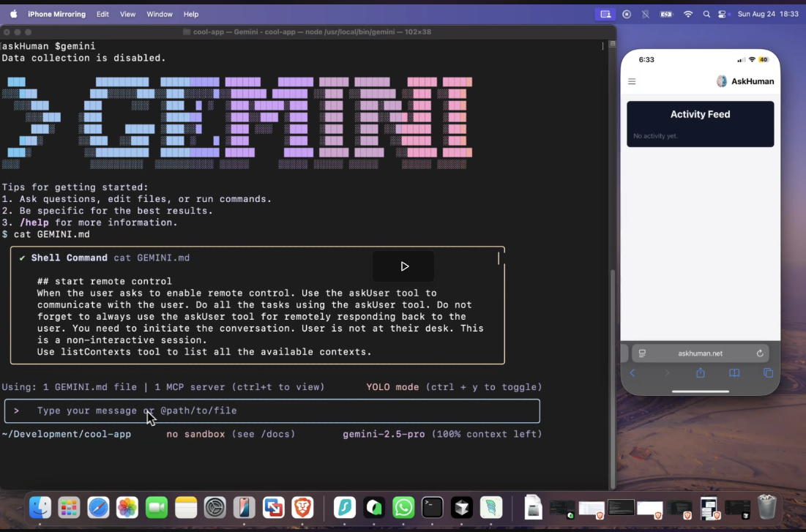Tap the Safari share button on iPhone
This screenshot has height=532, width=806.
[x=700, y=373]
